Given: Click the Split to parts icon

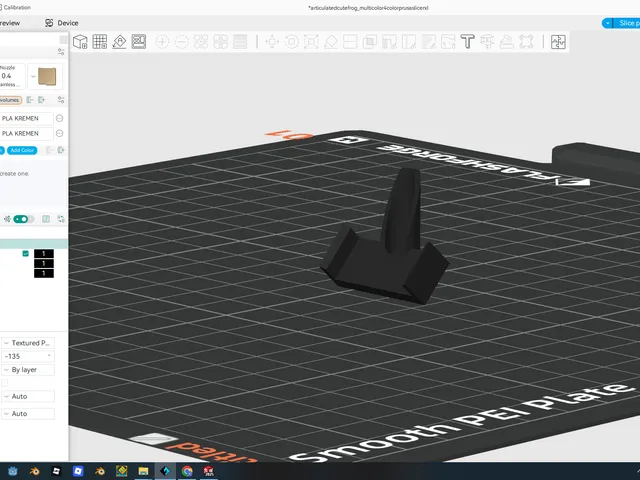Looking at the screenshot, I should coord(220,42).
